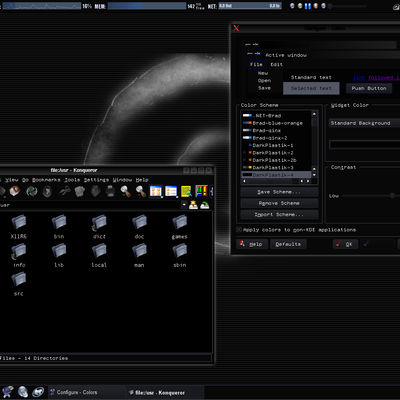This screenshot has height=400, width=400.
Task: Open the dict folder
Action: [x=99, y=227]
